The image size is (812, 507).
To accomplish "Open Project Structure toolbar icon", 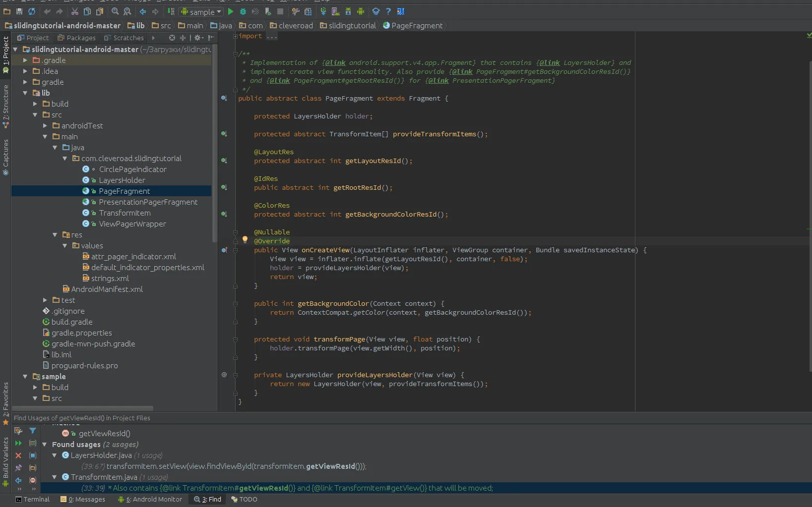I will pyautogui.click(x=308, y=11).
